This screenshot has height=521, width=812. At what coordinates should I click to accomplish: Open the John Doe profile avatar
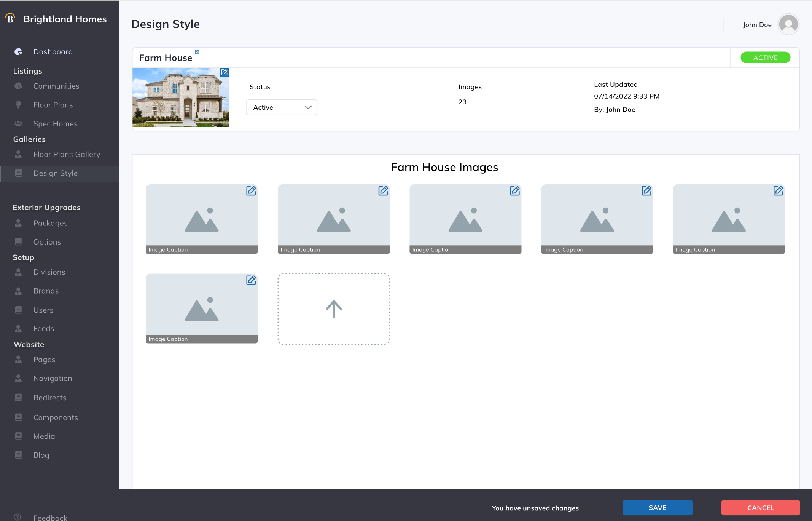[x=788, y=25]
